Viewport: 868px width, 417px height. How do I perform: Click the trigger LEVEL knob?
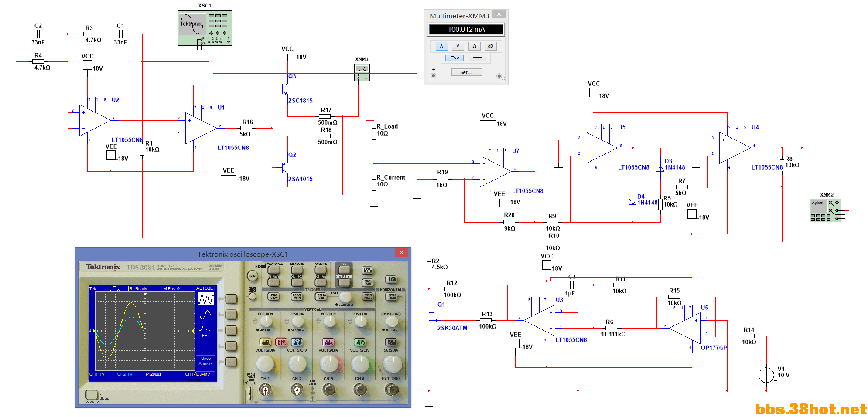(345, 297)
